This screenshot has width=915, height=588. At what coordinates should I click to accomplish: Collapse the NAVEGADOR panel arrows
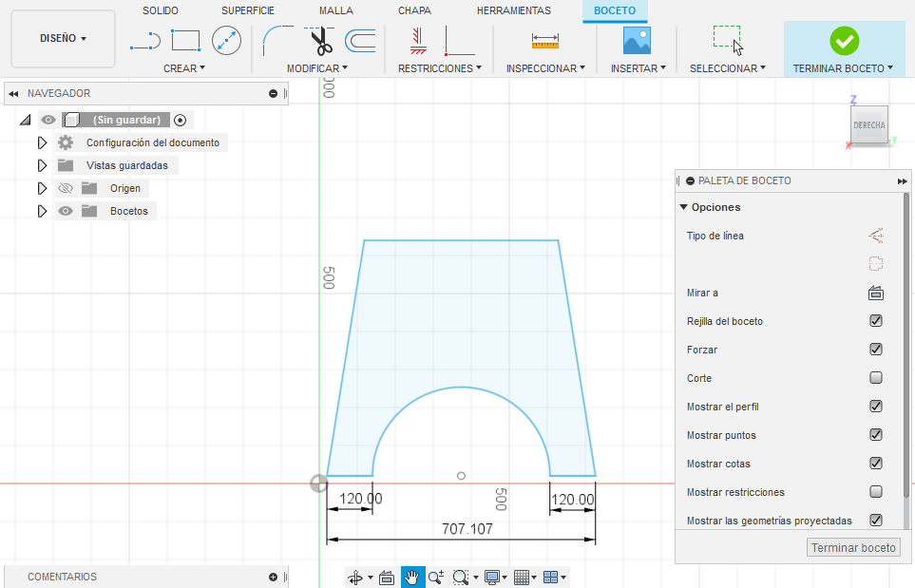click(13, 93)
